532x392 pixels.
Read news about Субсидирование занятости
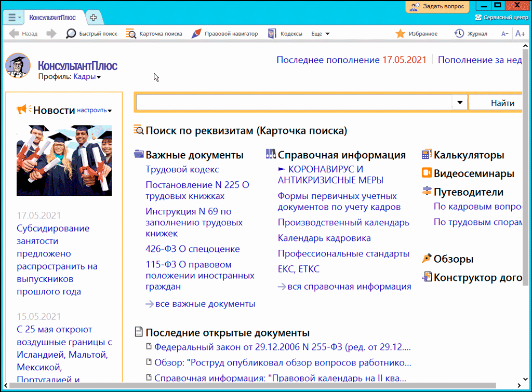tap(57, 260)
